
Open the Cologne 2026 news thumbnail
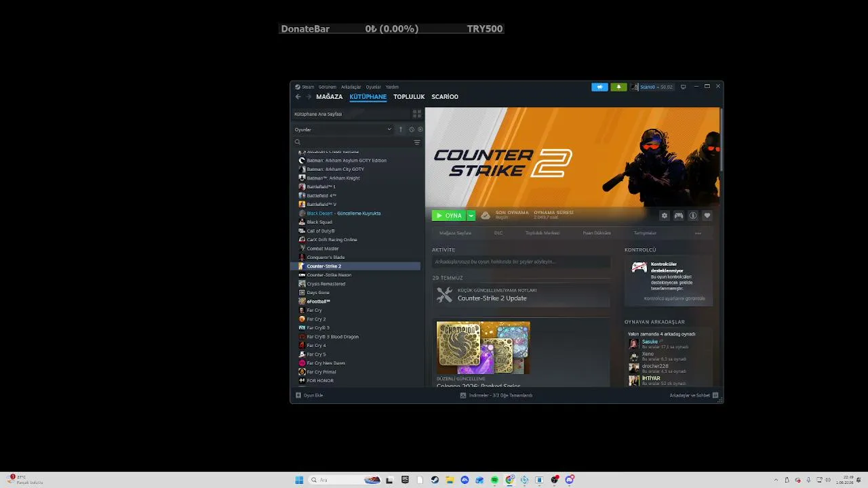point(484,348)
